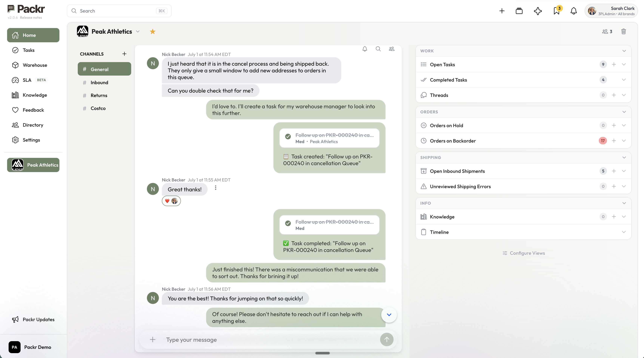Show channel members icon in chat header

click(392, 49)
